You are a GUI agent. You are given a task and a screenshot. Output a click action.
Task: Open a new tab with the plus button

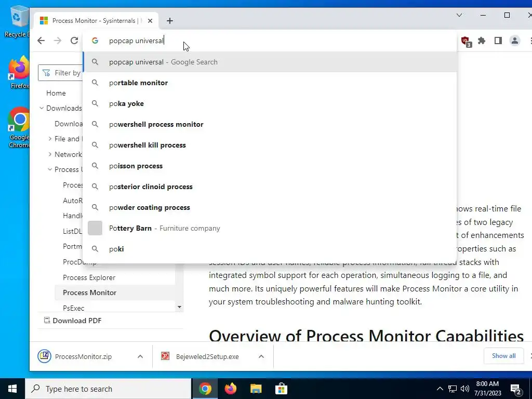coord(170,21)
